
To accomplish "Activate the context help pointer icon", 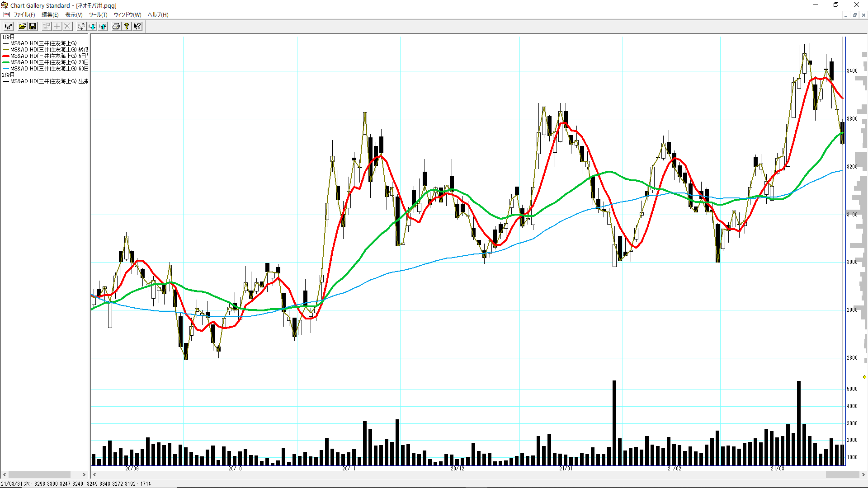I will click(x=137, y=26).
